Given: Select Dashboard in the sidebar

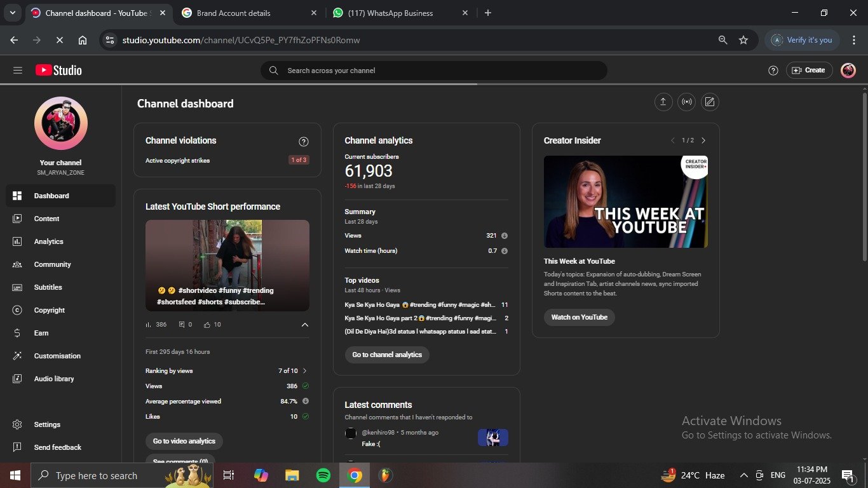Looking at the screenshot, I should coord(60,196).
